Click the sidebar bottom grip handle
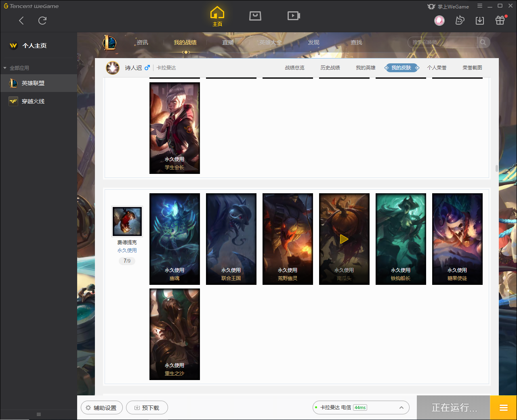 coord(39,414)
